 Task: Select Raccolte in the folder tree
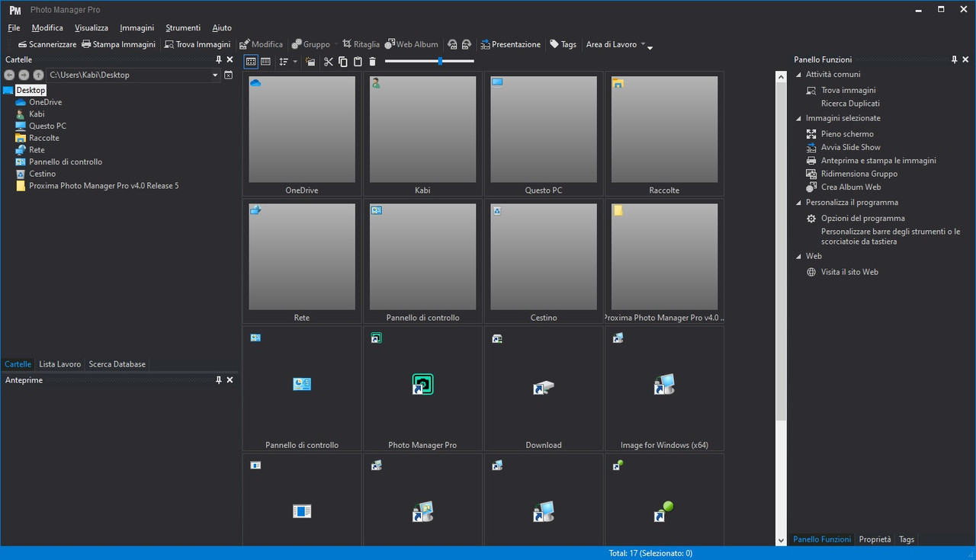pyautogui.click(x=43, y=138)
